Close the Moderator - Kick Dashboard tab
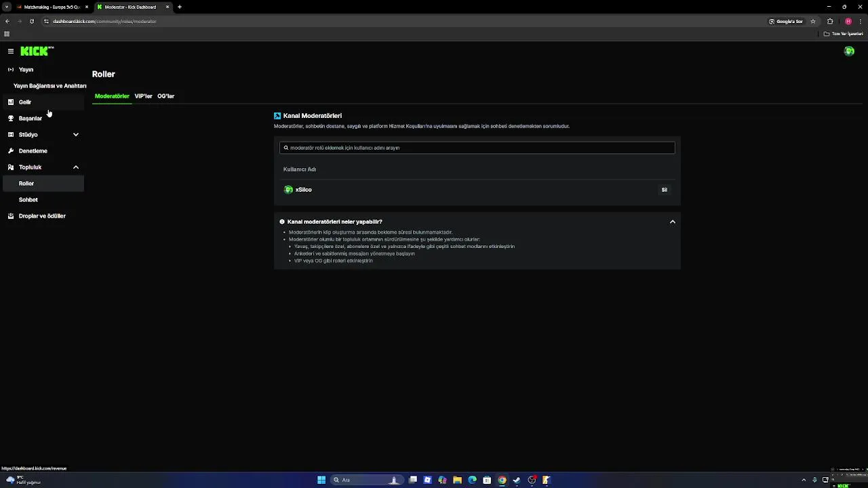This screenshot has width=868, height=488. pyautogui.click(x=167, y=7)
